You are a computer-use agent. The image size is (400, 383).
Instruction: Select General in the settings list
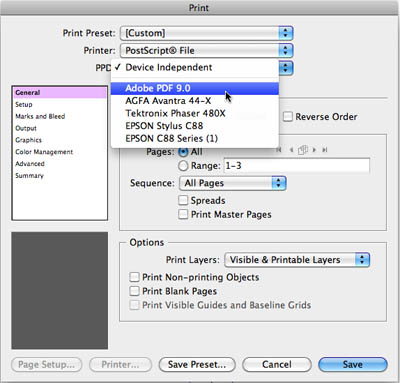click(x=60, y=92)
